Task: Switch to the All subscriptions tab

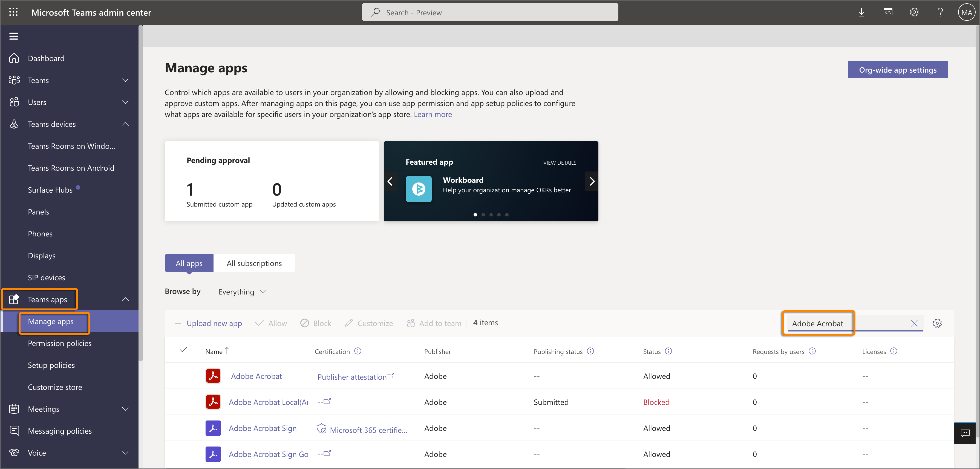Action: coord(254,263)
